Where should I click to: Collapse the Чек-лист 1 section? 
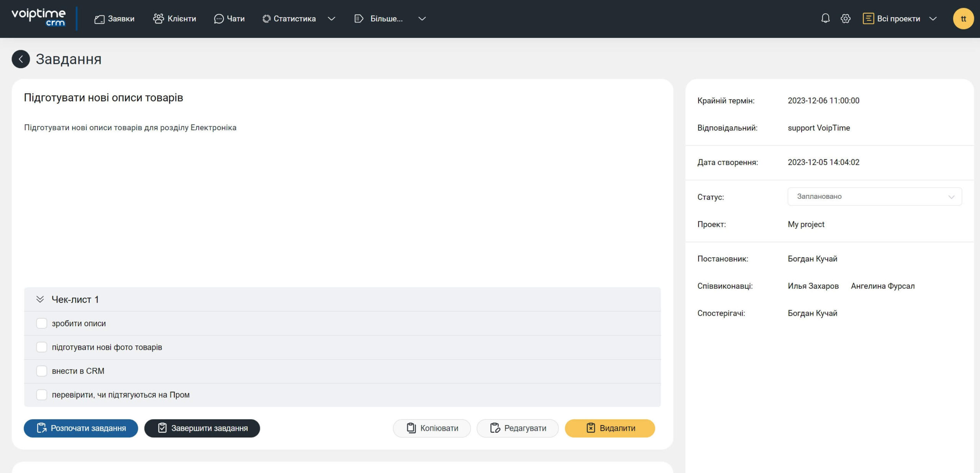[40, 299]
